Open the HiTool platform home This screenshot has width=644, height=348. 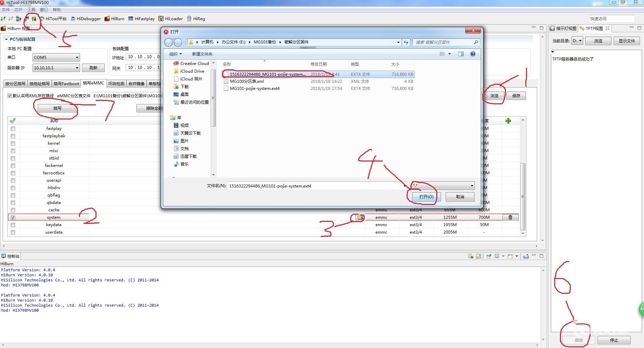[x=53, y=19]
